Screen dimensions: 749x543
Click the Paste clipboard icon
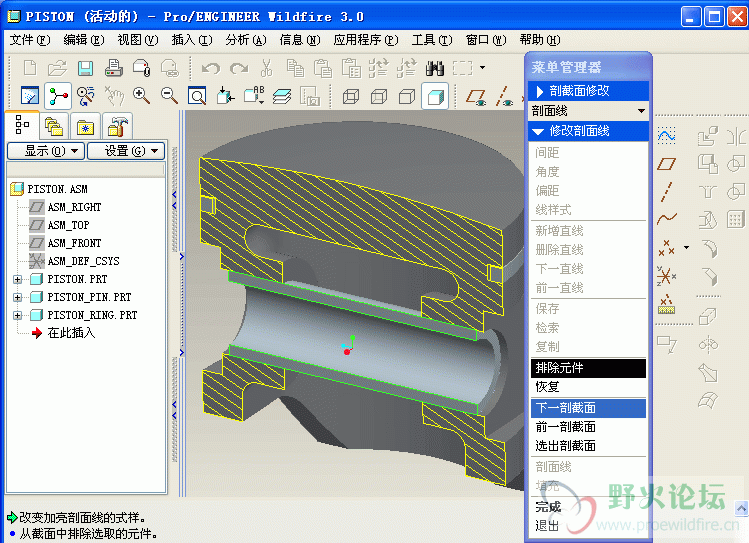pyautogui.click(x=323, y=68)
